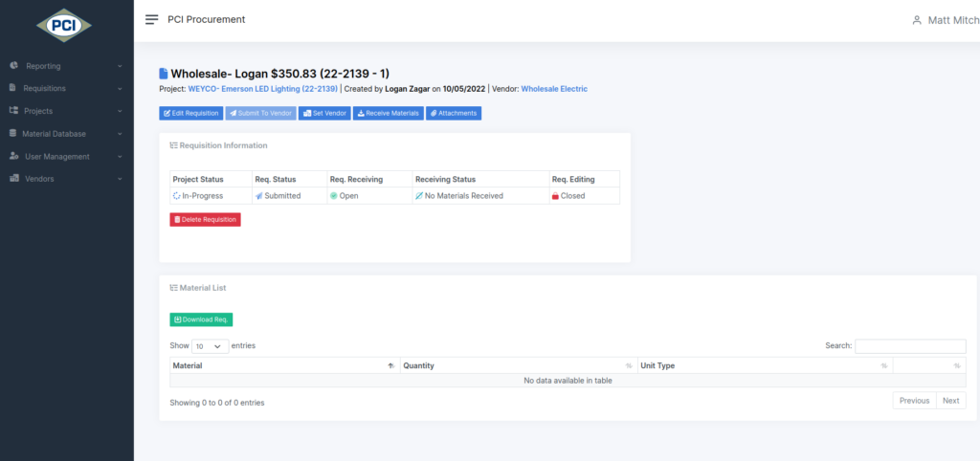This screenshot has height=461, width=980.
Task: Click the User Management people icon
Action: click(13, 156)
